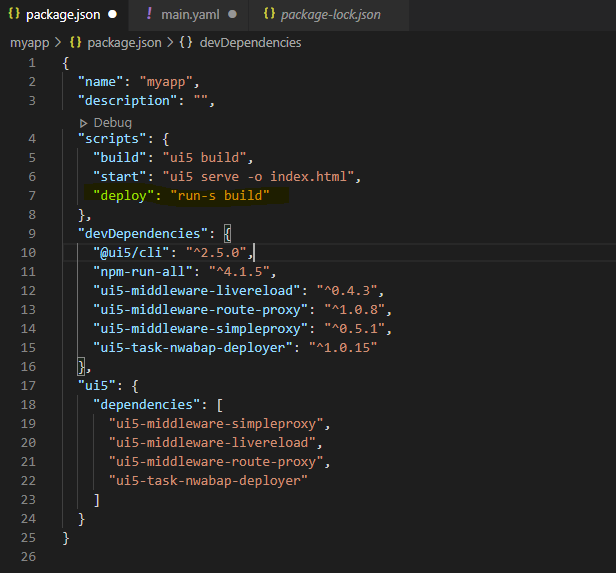Viewport: 616px width, 573px height.
Task: Click the "npm-run-all" dependency text
Action: [x=138, y=271]
